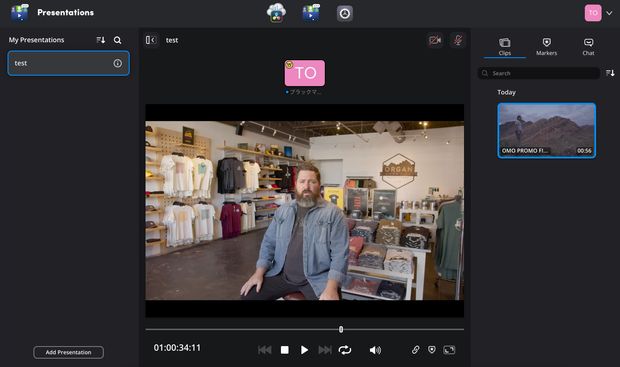Open the DaVinci Resolve cloud icon

pos(276,13)
